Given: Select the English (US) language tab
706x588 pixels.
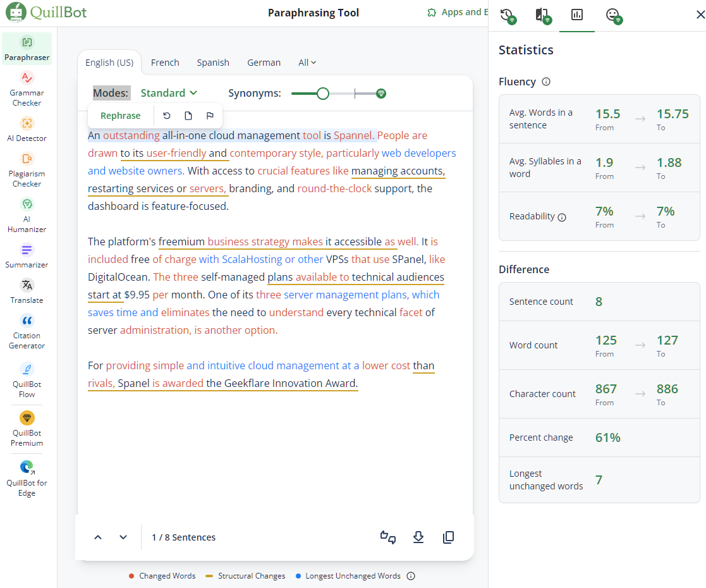Looking at the screenshot, I should (x=109, y=63).
